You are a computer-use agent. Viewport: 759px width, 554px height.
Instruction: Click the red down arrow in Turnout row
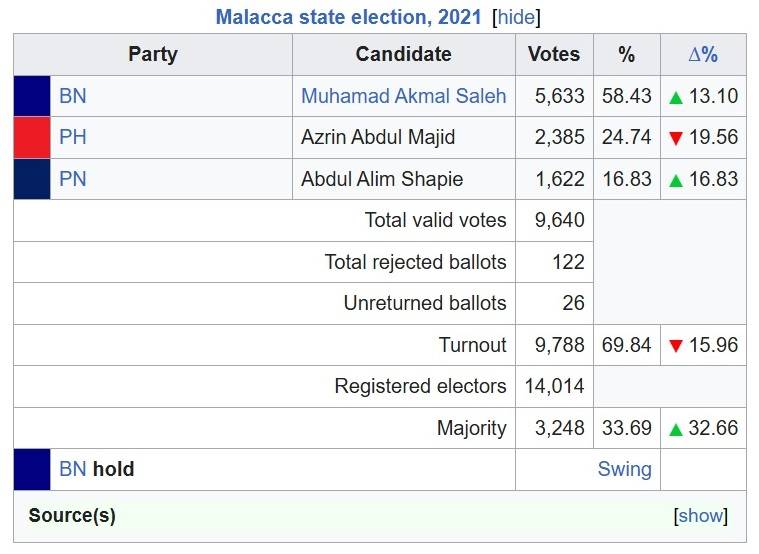coord(675,346)
